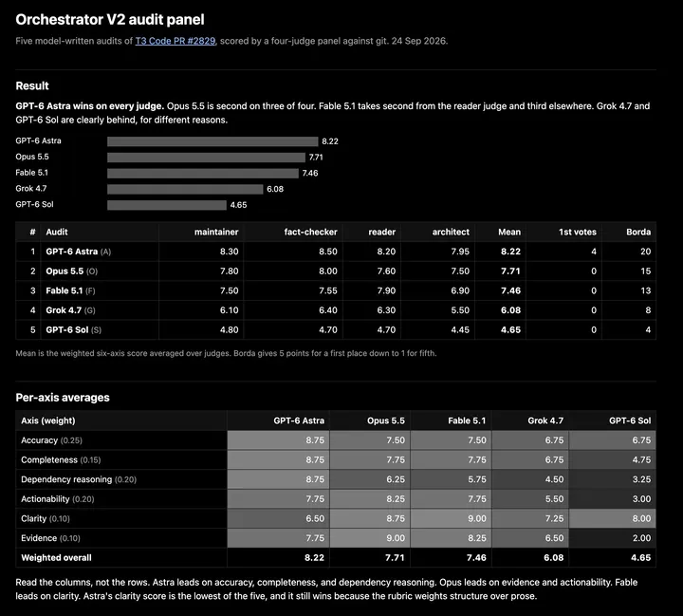Click Astra Clarity cell 6.50

pyautogui.click(x=278, y=519)
